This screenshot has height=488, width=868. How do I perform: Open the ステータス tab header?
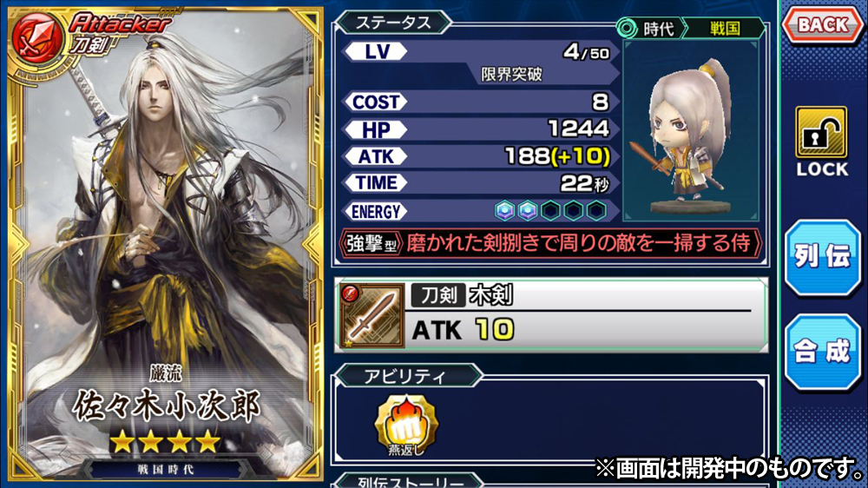[393, 23]
